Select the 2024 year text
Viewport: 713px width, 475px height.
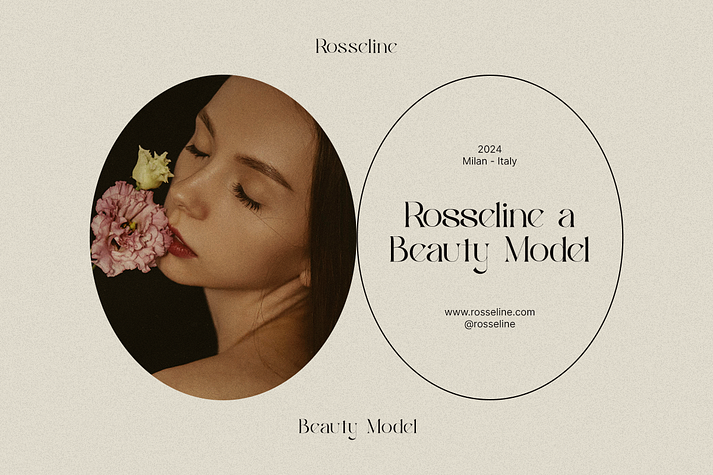[x=490, y=149]
